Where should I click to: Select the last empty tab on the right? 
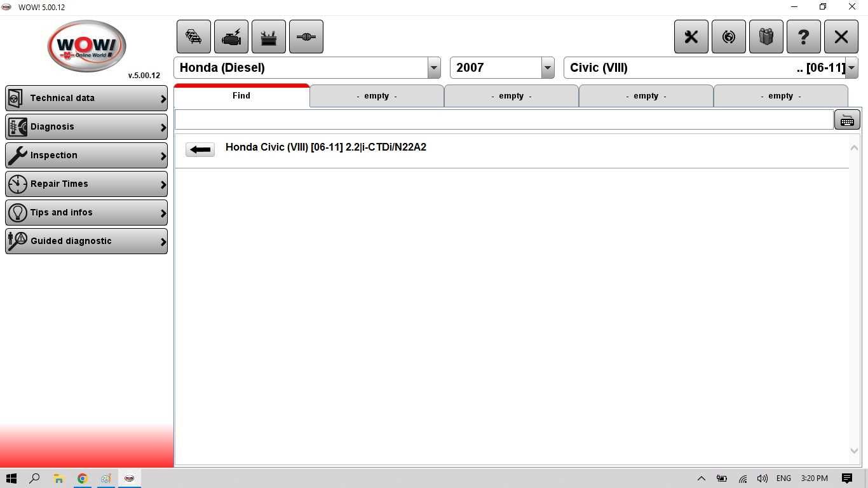pyautogui.click(x=781, y=96)
